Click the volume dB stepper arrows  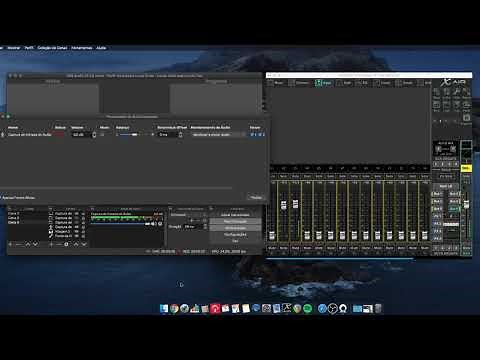click(94, 135)
